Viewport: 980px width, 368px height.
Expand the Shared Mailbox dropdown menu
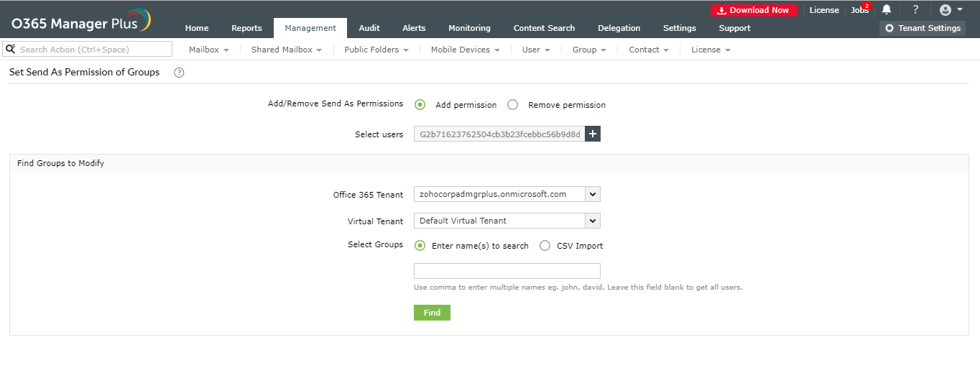click(287, 50)
